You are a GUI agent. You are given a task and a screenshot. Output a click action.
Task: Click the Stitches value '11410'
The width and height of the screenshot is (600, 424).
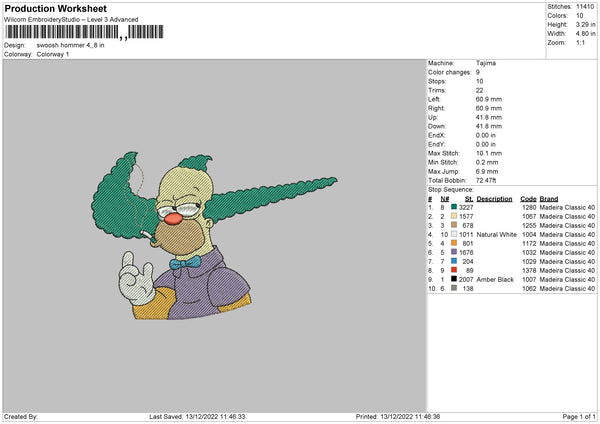tap(585, 7)
